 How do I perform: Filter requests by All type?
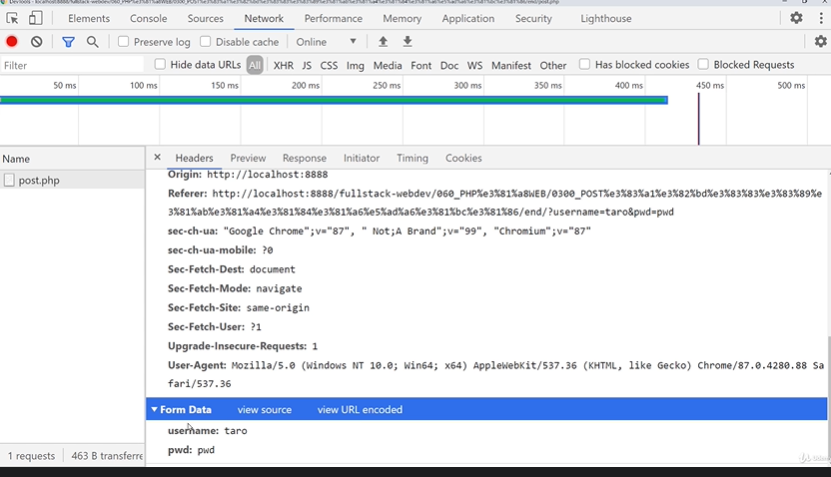coord(254,65)
